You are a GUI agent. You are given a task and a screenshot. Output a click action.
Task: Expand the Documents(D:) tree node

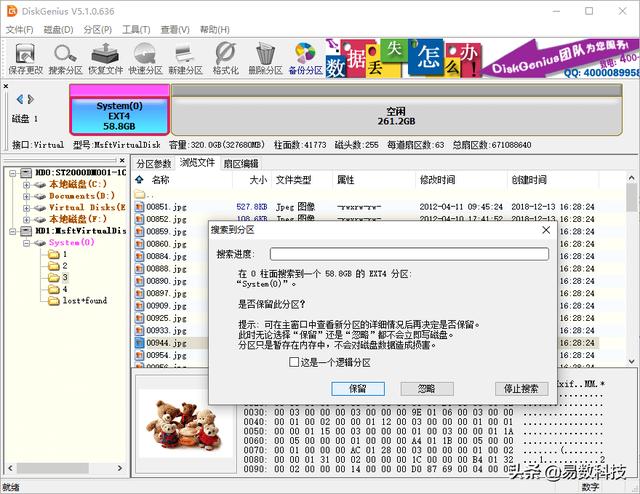[x=27, y=196]
